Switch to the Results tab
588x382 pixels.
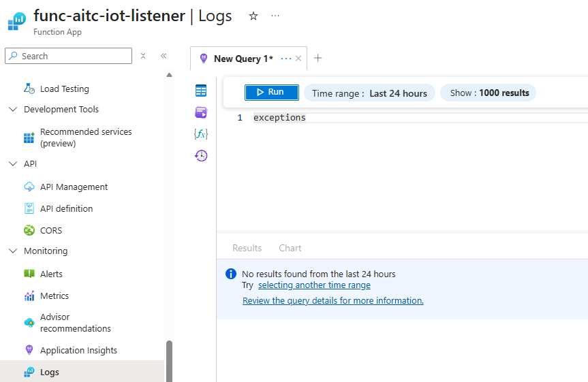coord(247,248)
